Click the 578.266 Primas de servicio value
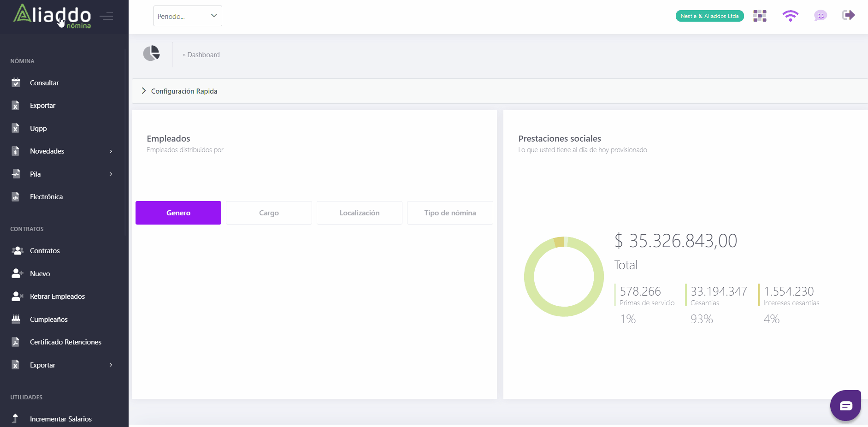868x427 pixels. 640,291
